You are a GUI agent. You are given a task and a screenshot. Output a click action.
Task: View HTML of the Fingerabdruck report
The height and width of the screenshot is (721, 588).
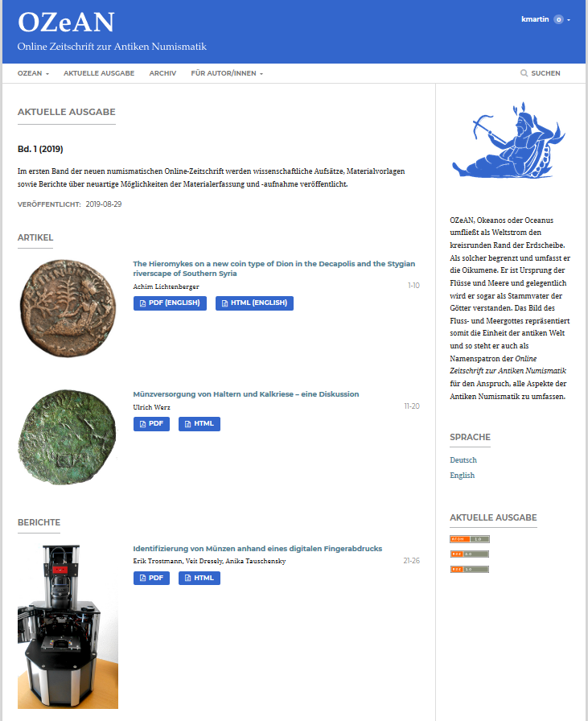click(199, 578)
